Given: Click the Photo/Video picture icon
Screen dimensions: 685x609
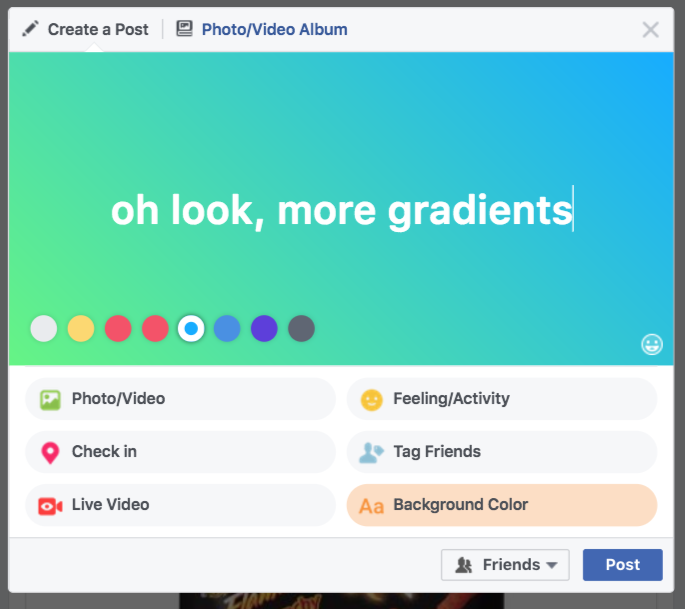Looking at the screenshot, I should tap(50, 399).
